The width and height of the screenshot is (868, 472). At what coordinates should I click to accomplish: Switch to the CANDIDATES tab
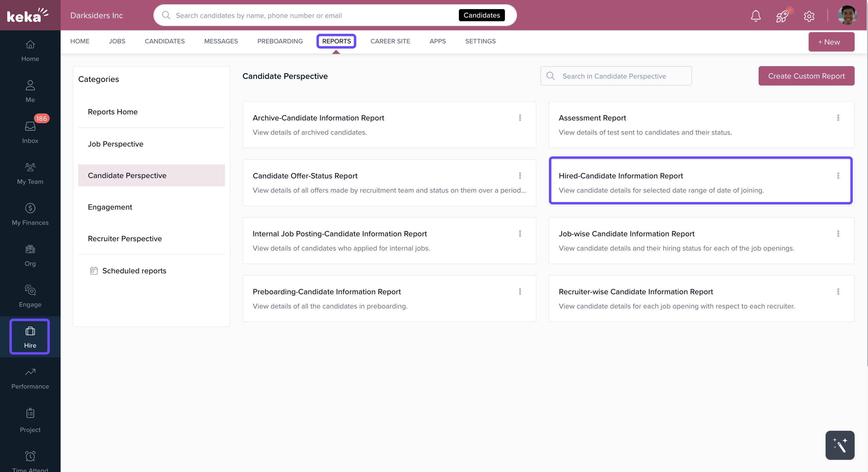pyautogui.click(x=165, y=41)
